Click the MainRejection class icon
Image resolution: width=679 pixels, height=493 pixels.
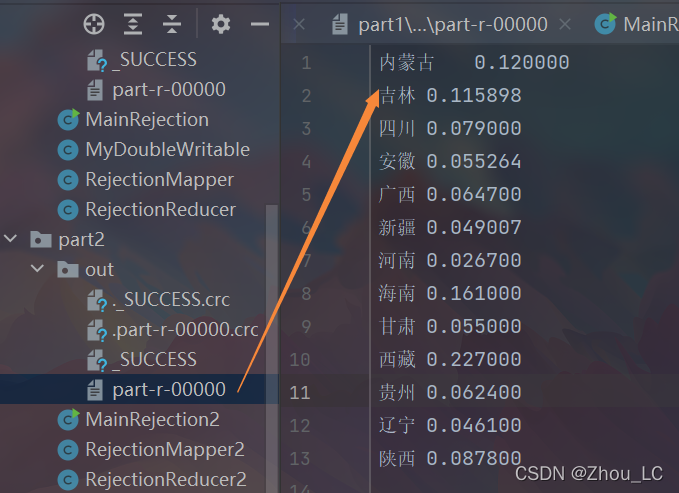(68, 120)
